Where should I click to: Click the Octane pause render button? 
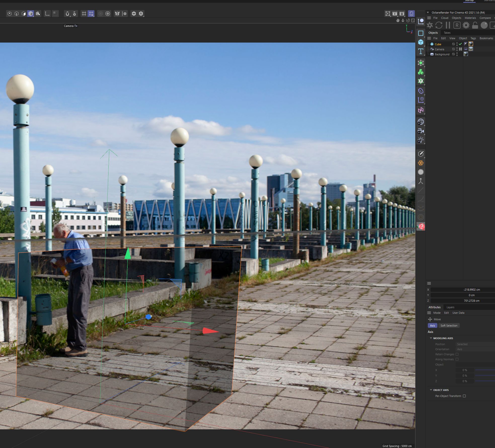[x=448, y=25]
